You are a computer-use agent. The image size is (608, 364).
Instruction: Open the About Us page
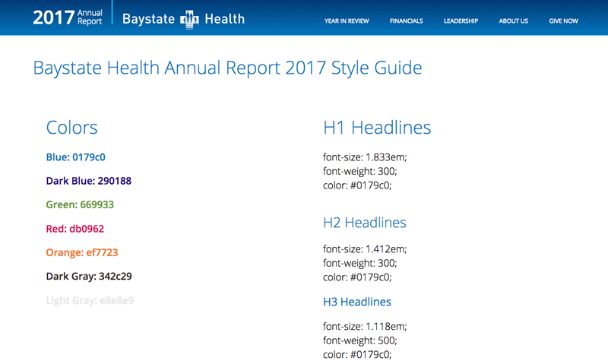[514, 21]
